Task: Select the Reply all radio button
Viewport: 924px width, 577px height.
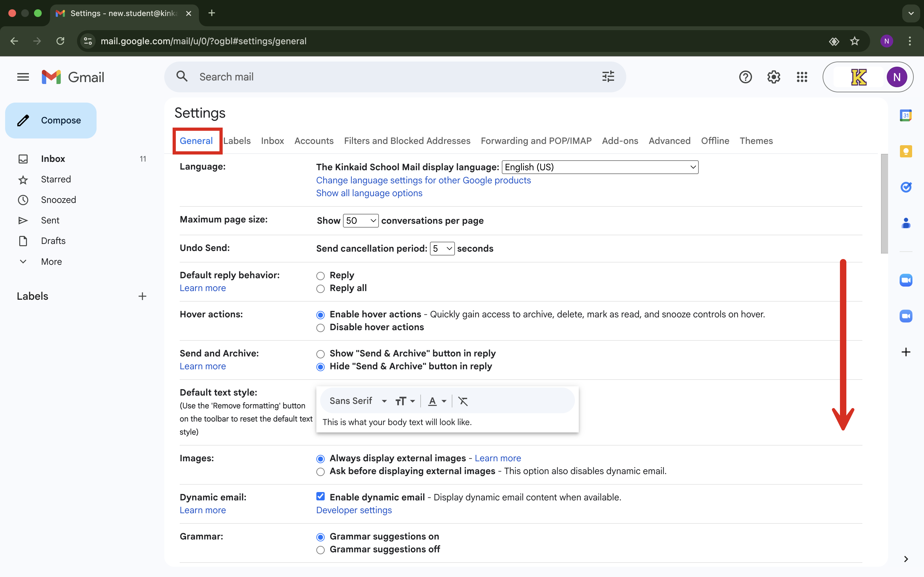Action: click(320, 289)
